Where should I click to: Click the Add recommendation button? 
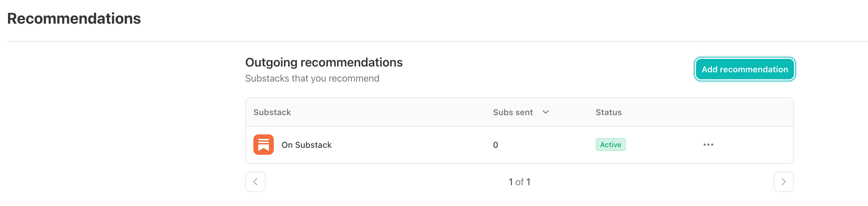click(x=744, y=69)
